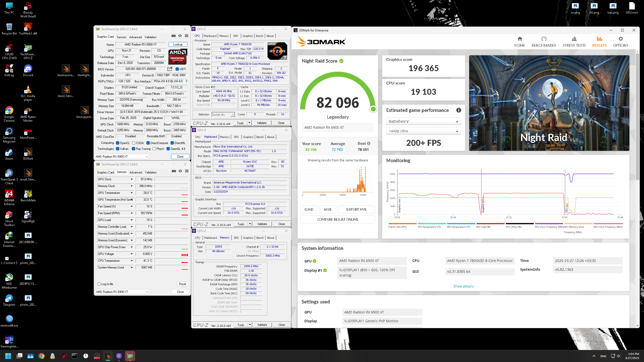
Task: Toggle DirectML checkbox in GPU-Z
Action: click(x=172, y=143)
